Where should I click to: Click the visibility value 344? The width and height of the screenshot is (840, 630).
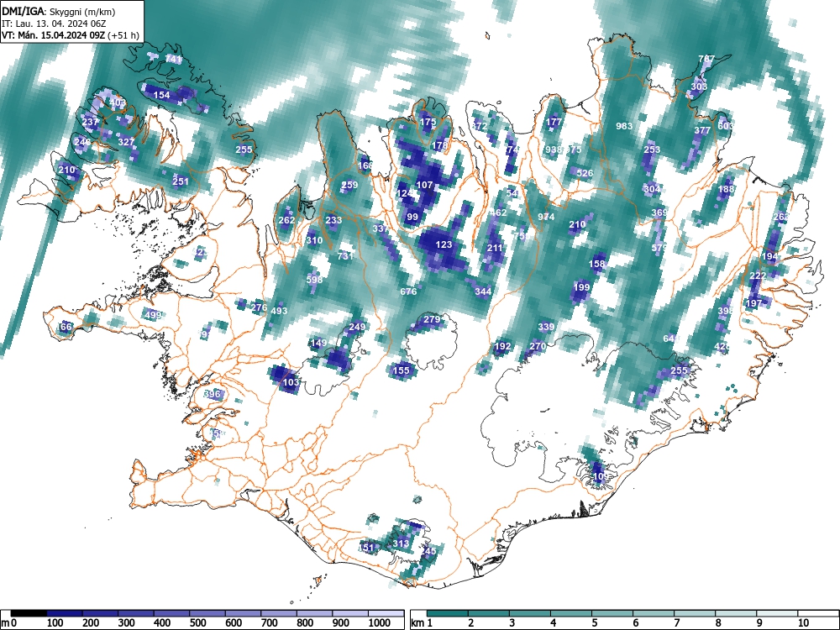point(483,291)
